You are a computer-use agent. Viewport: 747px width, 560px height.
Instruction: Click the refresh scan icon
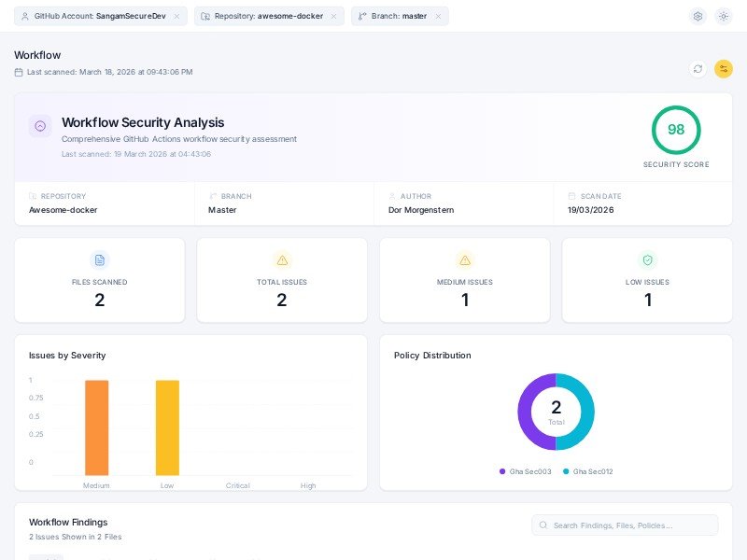(x=698, y=69)
